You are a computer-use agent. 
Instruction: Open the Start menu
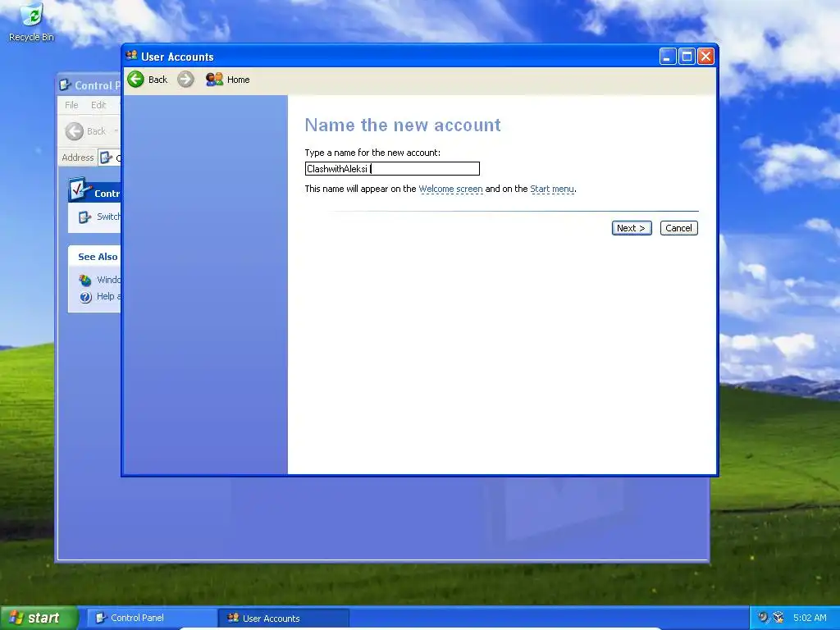(39, 618)
